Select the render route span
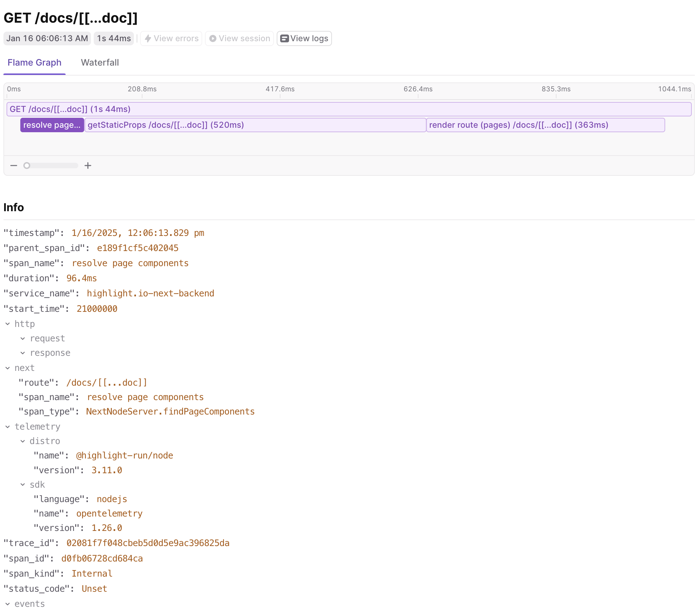The height and width of the screenshot is (613, 700). tap(545, 125)
